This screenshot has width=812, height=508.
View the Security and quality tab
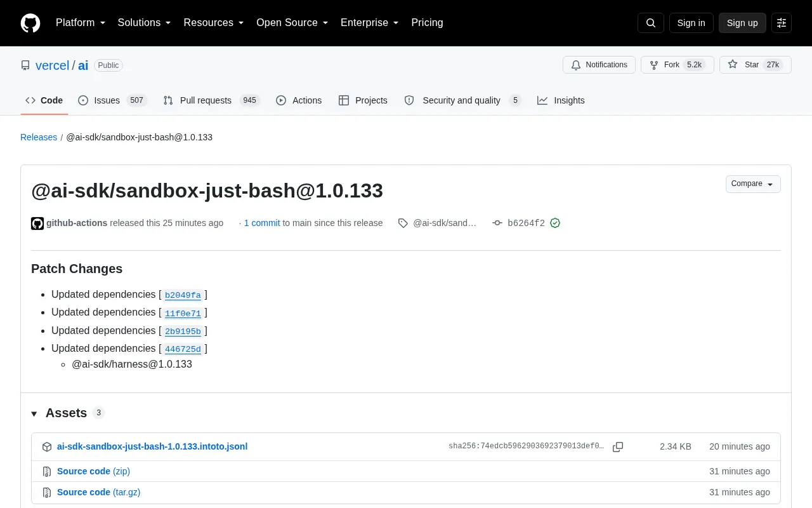pyautogui.click(x=463, y=100)
